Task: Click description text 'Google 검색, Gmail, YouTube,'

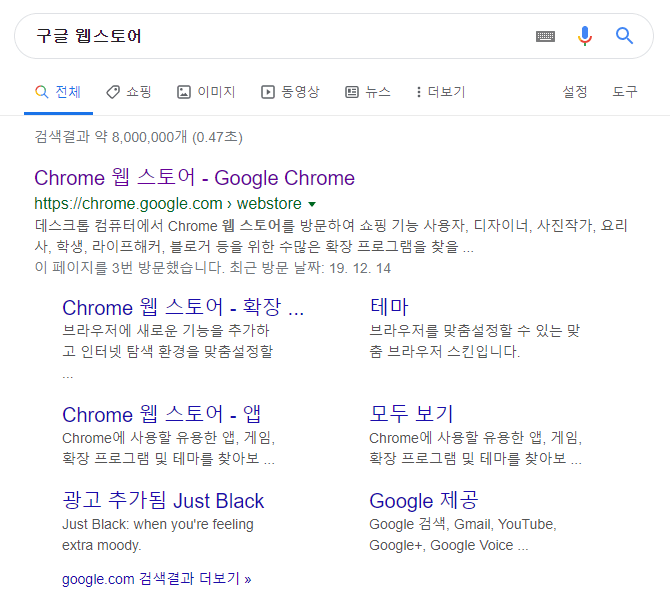Action: pos(463,524)
